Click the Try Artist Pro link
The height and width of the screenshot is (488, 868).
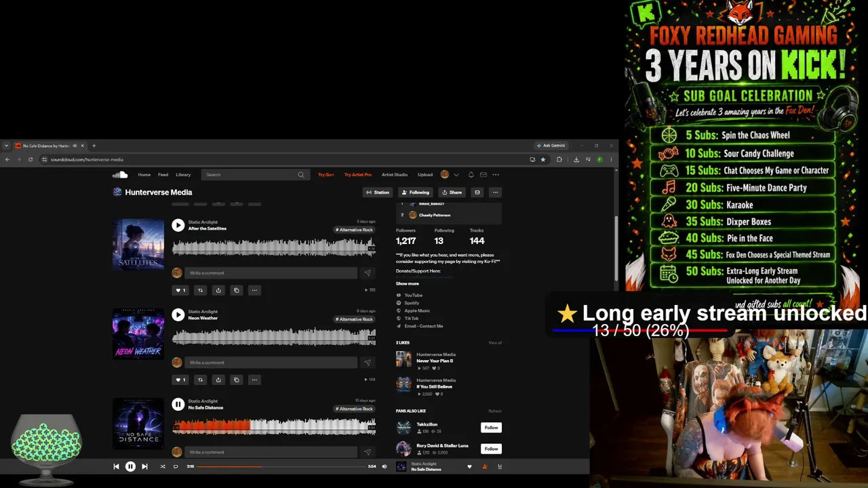[358, 175]
